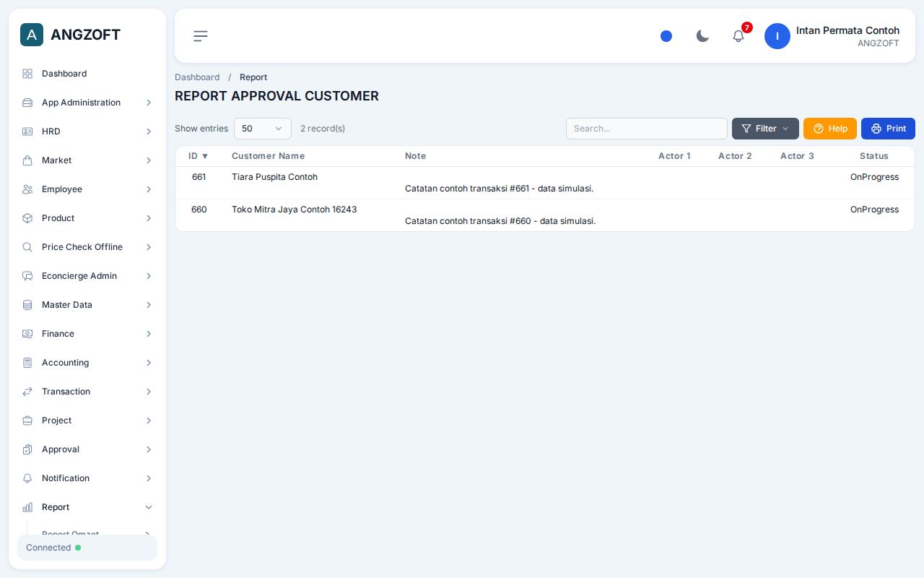This screenshot has height=578, width=924.
Task: Click the Actor 1 column header
Action: tap(674, 156)
